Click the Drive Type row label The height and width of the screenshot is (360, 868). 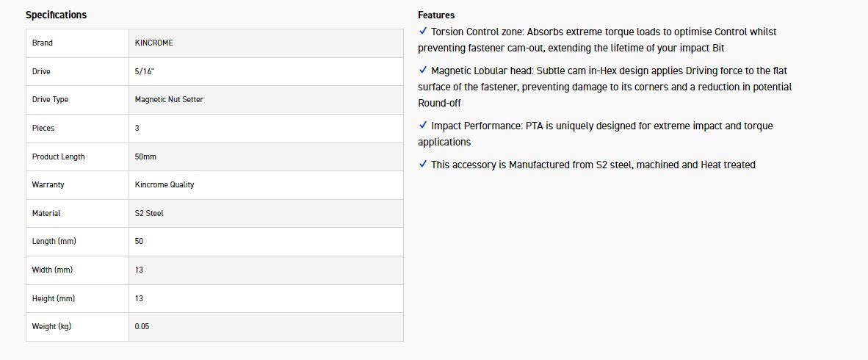(50, 99)
